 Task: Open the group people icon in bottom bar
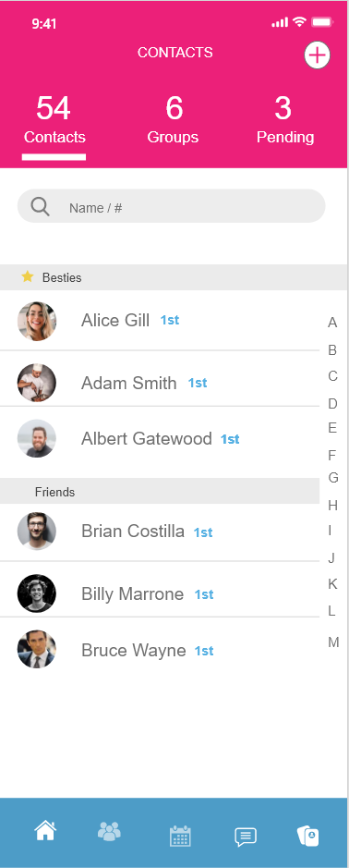pyautogui.click(x=110, y=831)
